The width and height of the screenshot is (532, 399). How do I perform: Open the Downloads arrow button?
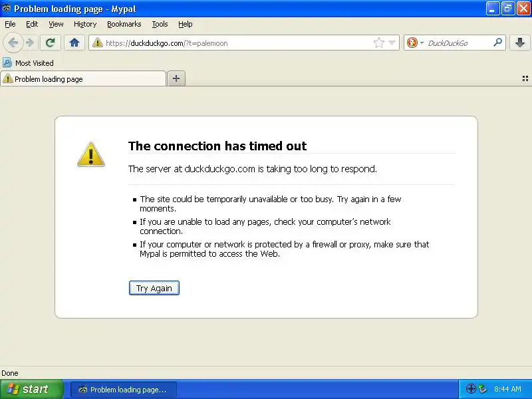[520, 43]
